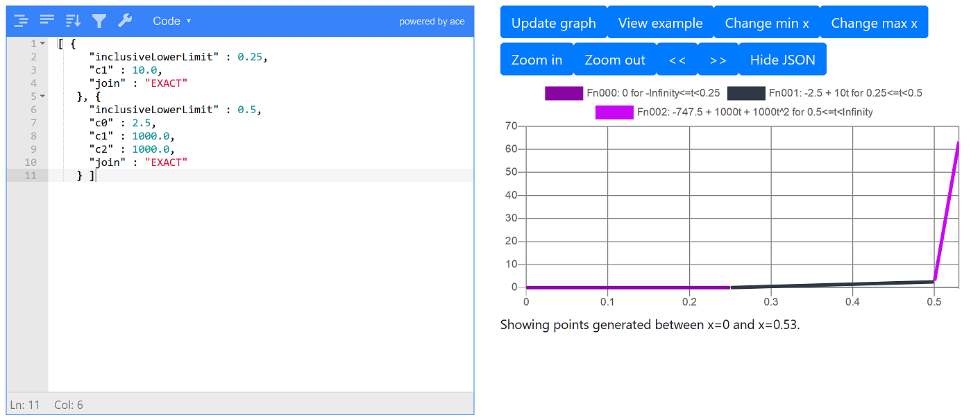
Task: Open the Code mode dropdown
Action: [171, 21]
